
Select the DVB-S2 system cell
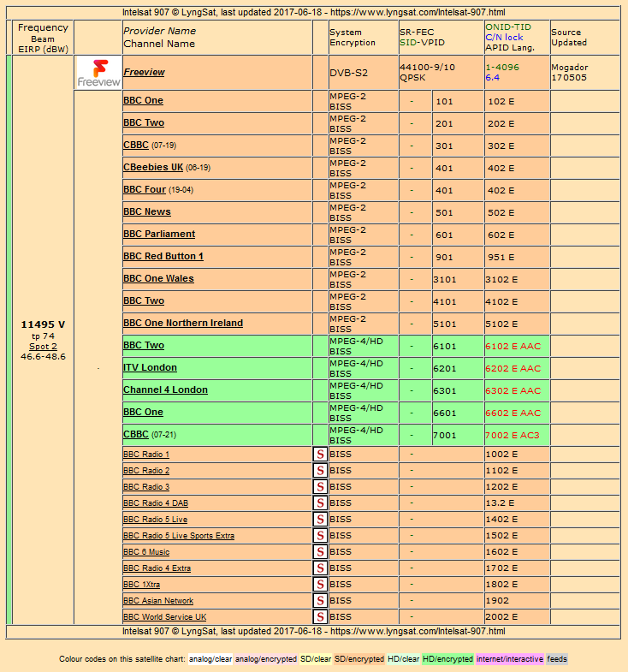(x=364, y=73)
